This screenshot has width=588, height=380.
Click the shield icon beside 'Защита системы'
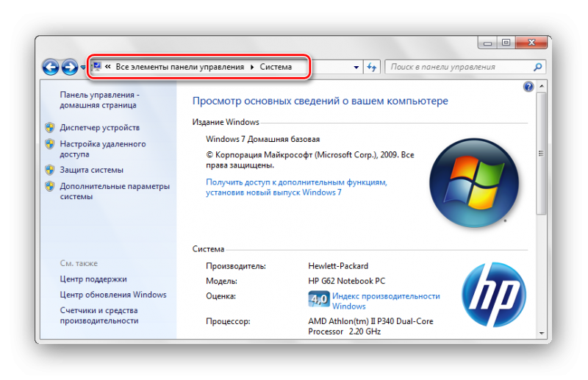[50, 170]
